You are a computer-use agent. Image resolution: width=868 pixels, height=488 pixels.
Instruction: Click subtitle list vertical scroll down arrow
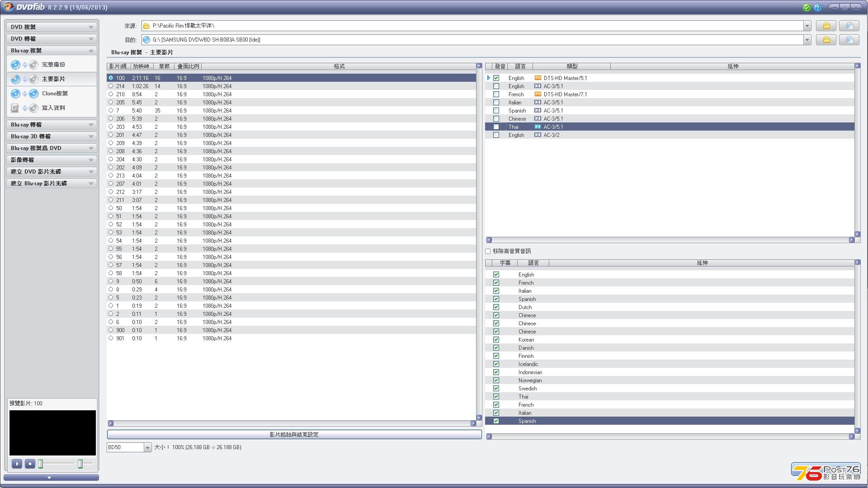857,431
